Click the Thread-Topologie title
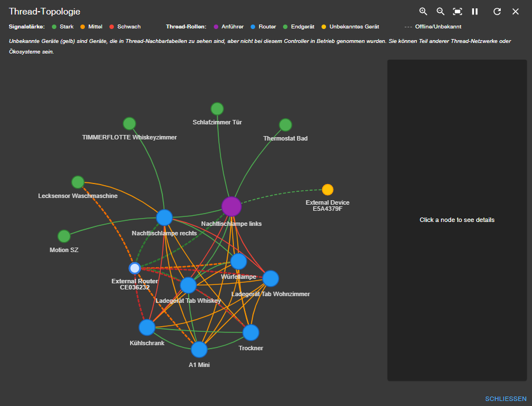Screen dimensions: 532x406 [45, 12]
